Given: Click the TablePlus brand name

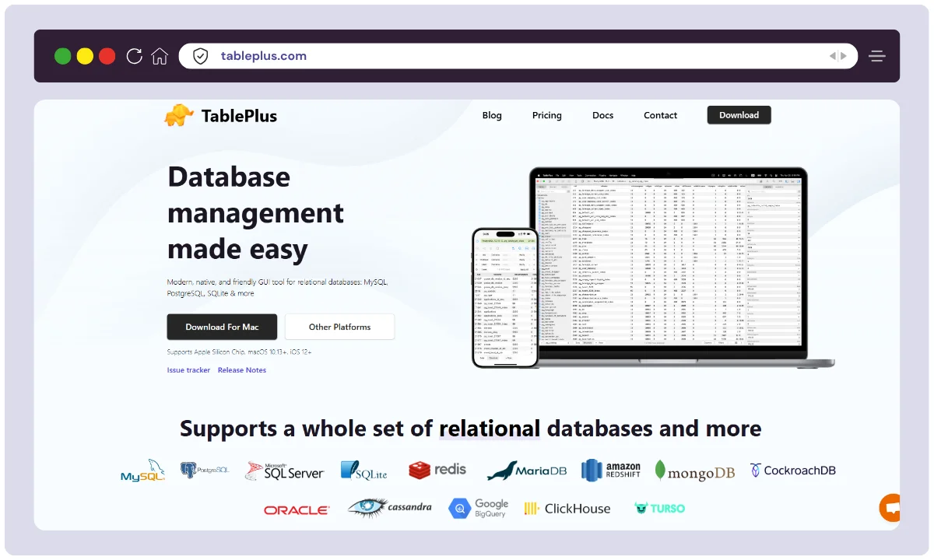Looking at the screenshot, I should pyautogui.click(x=239, y=116).
